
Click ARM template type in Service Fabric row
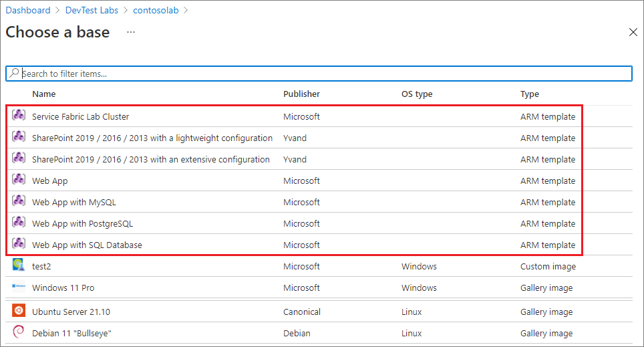[548, 117]
